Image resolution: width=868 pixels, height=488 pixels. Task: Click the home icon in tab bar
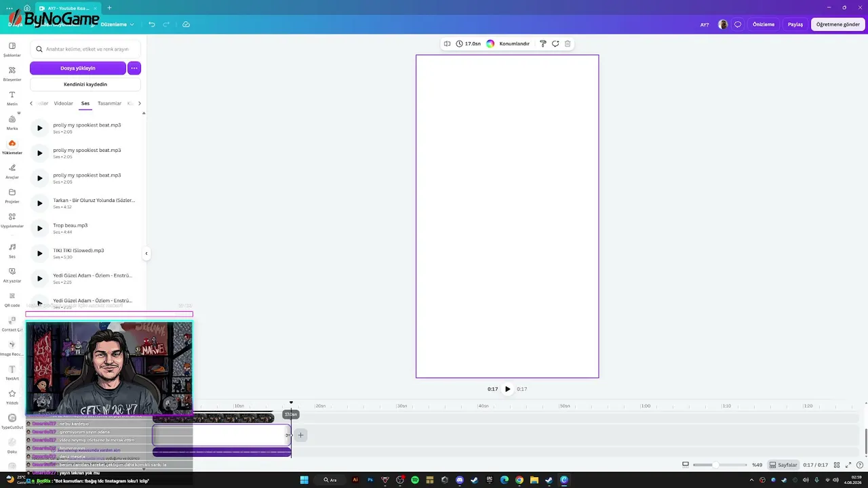[x=26, y=7]
